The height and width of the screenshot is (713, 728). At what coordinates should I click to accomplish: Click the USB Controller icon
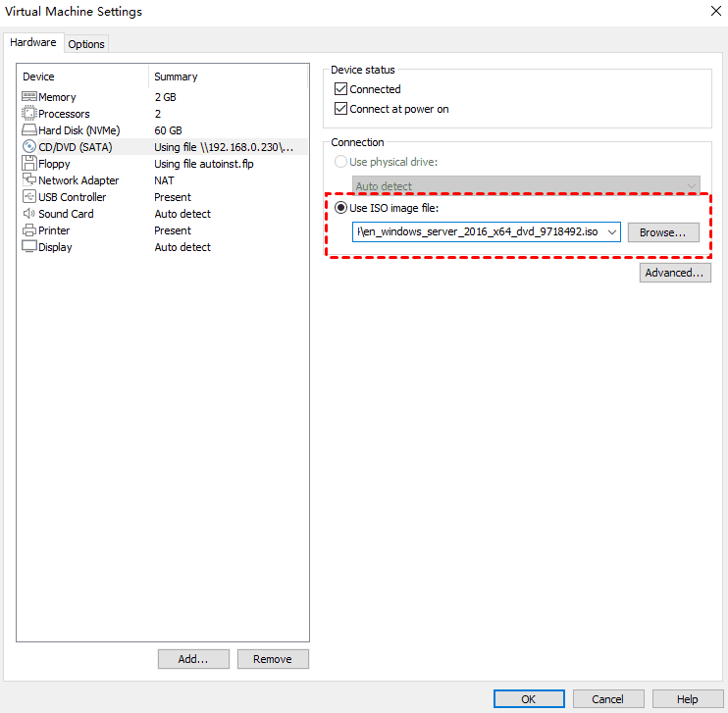pyautogui.click(x=29, y=197)
